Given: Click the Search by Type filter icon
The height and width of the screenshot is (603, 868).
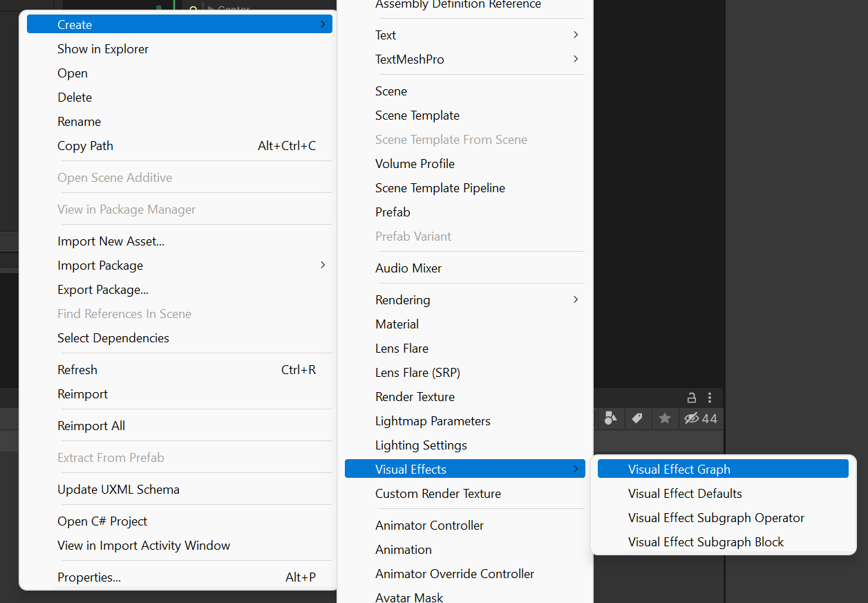Looking at the screenshot, I should 610,418.
